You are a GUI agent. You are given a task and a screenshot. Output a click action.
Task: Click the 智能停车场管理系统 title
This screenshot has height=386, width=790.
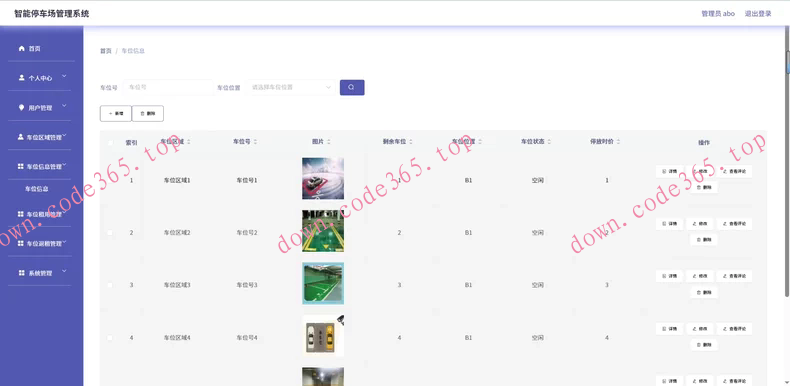click(x=51, y=14)
